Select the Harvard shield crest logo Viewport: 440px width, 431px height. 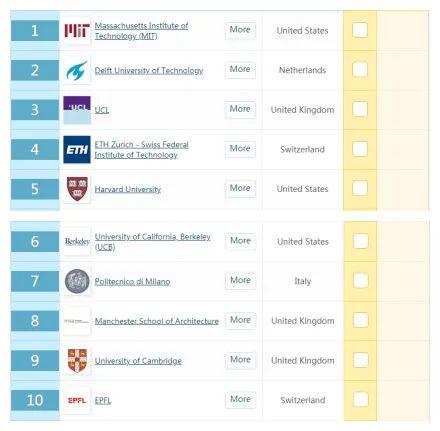coord(77,189)
